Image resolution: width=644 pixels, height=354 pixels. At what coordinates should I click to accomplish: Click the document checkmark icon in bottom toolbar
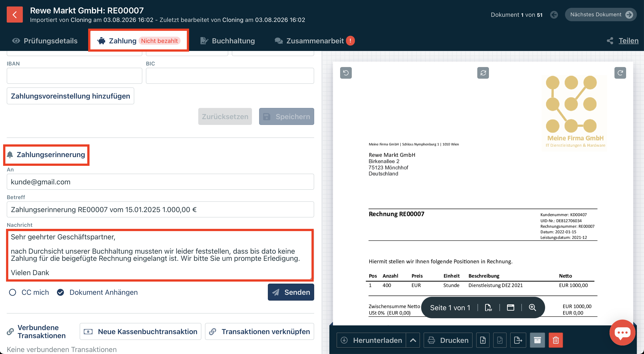pyautogui.click(x=500, y=340)
